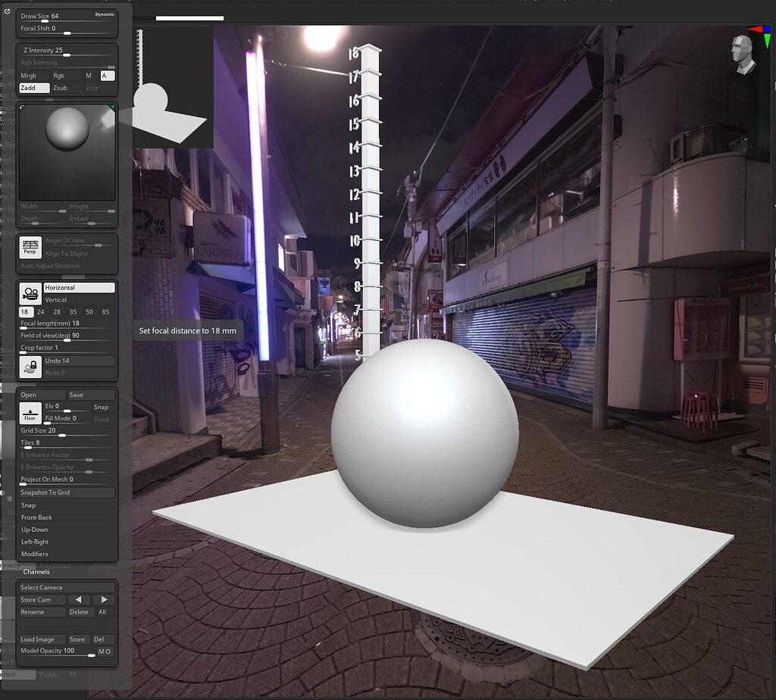Select the 85mm focal length preset
This screenshot has height=700, width=776.
click(104, 311)
